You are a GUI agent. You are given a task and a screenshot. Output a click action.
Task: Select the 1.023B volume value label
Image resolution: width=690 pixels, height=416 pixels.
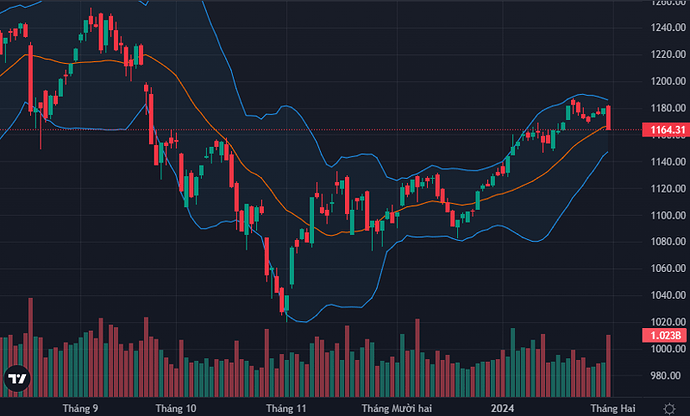coord(664,335)
